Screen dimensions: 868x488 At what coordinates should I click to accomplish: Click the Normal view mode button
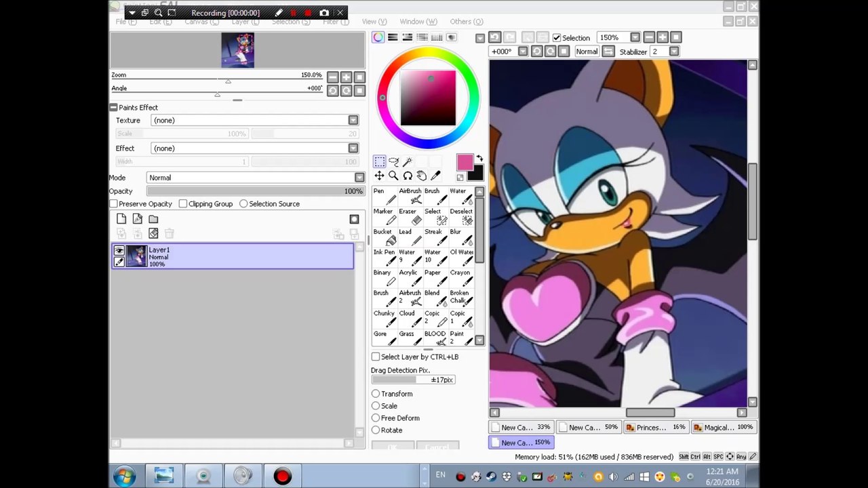[587, 52]
